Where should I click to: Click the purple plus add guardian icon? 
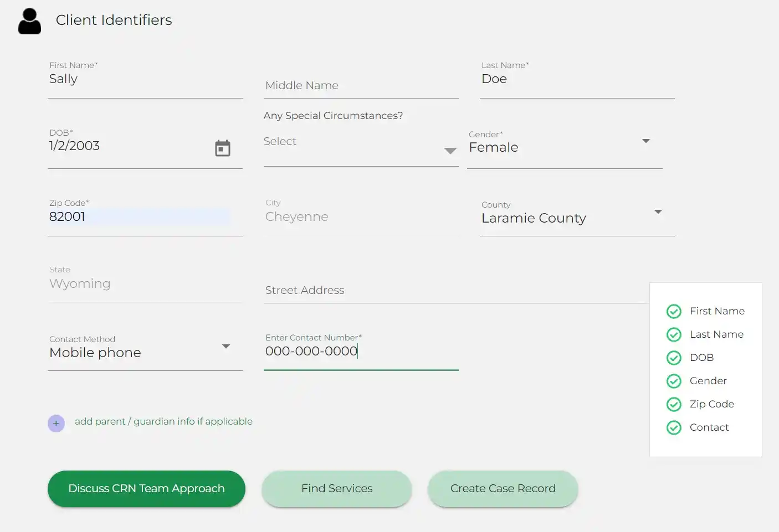(x=56, y=423)
